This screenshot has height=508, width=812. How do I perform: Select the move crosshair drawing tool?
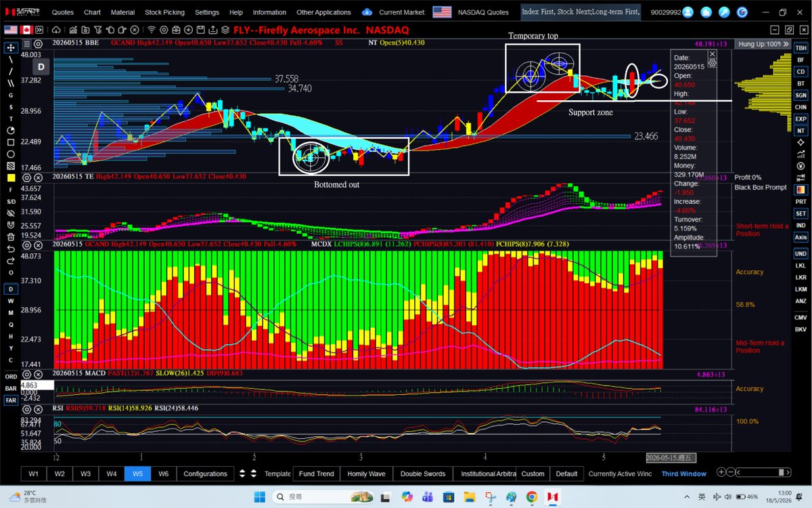pyautogui.click(x=11, y=47)
